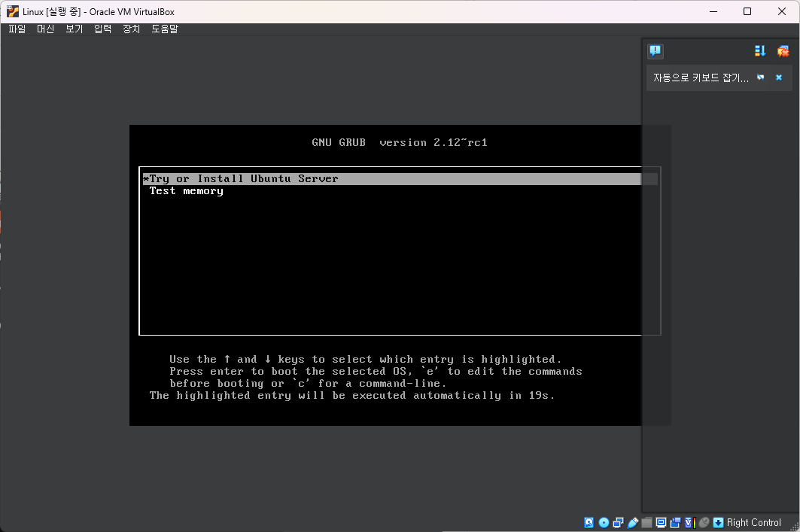Click the sort notifications order icon
The width and height of the screenshot is (800, 532).
pos(760,51)
